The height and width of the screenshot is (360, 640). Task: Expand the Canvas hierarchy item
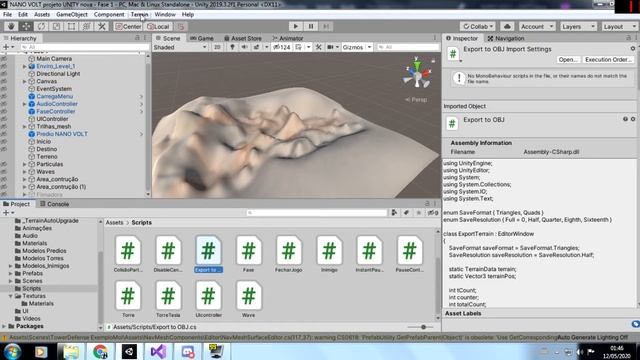pyautogui.click(x=24, y=81)
